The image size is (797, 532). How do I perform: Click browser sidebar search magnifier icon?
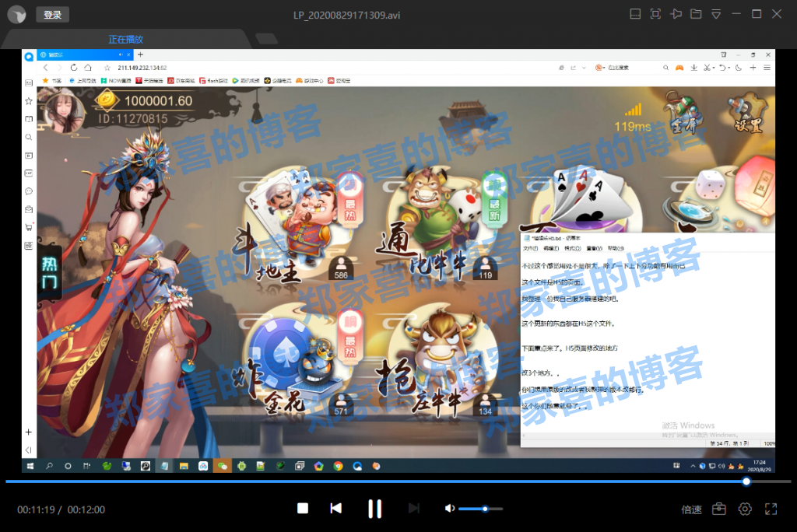(29, 137)
